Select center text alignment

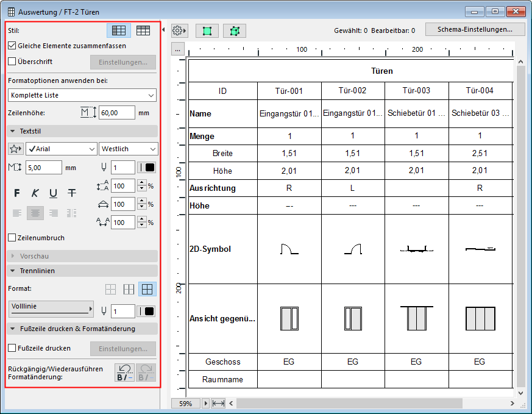pyautogui.click(x=35, y=213)
